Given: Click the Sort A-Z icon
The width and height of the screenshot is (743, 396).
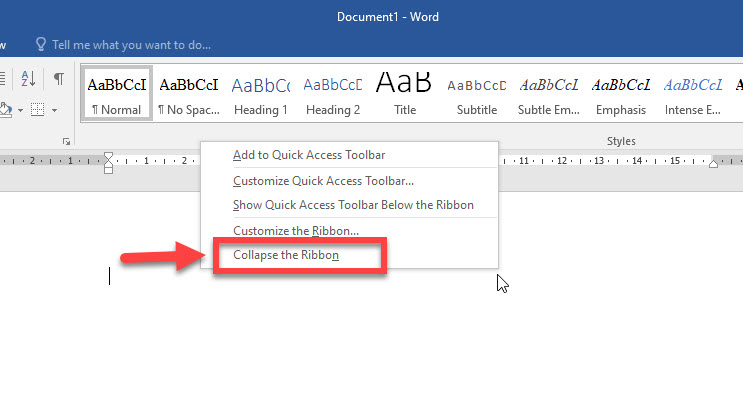Looking at the screenshot, I should (28, 79).
